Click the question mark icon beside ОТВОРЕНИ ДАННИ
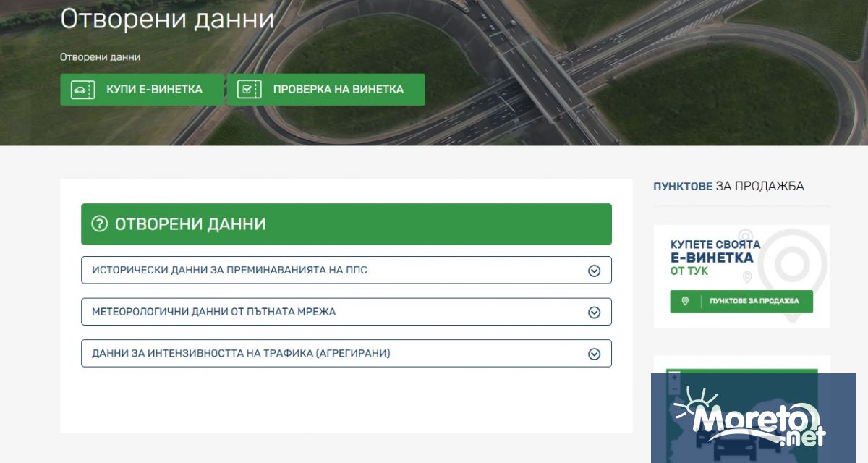Viewport: 868px width, 463px height. coord(99,224)
